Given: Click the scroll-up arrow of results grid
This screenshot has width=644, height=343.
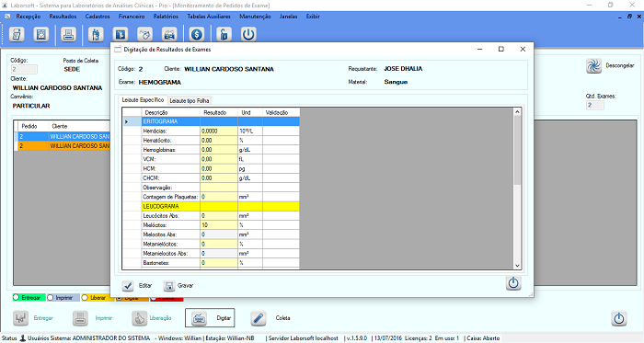Looking at the screenshot, I should pyautogui.click(x=517, y=112).
